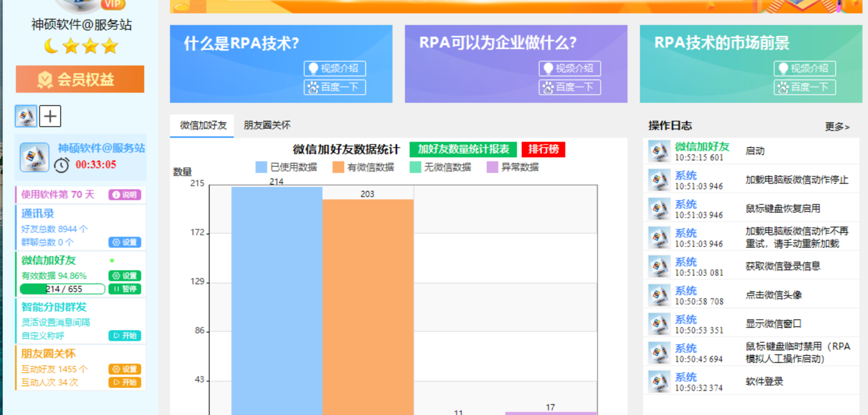Start 朋友圈关怀 with its 开始 button
This screenshot has height=415, width=868.
tap(125, 382)
